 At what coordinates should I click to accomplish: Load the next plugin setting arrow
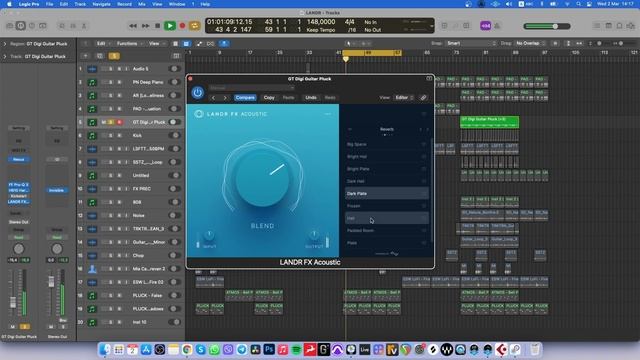click(225, 98)
